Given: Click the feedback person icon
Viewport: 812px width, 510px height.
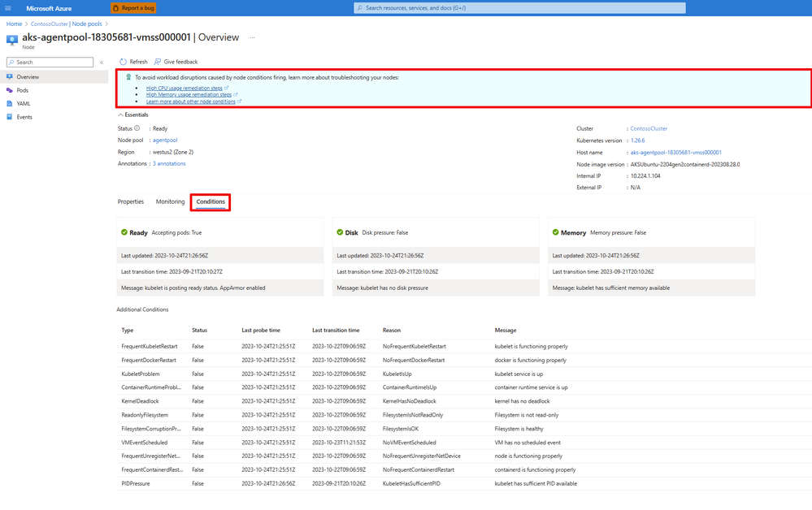Looking at the screenshot, I should [158, 62].
